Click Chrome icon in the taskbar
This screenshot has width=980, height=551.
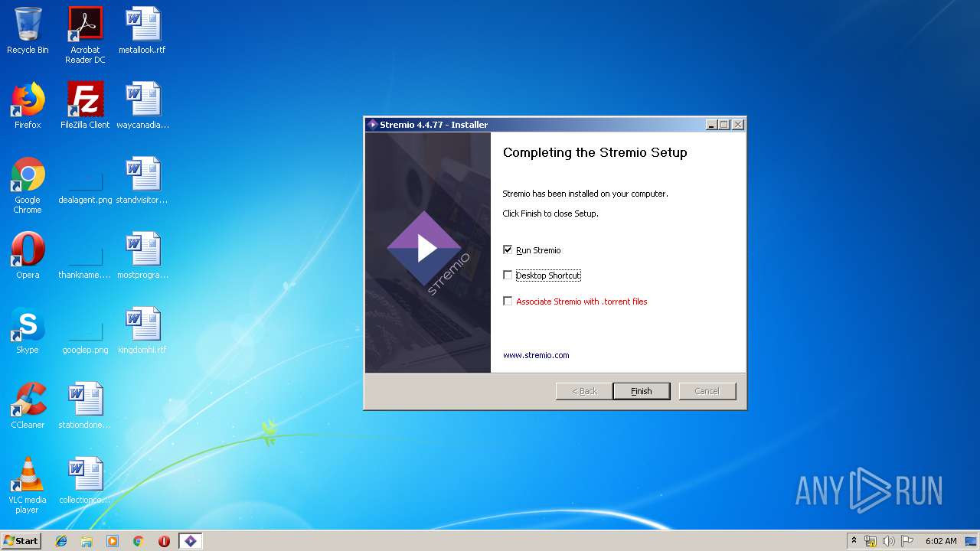[138, 541]
